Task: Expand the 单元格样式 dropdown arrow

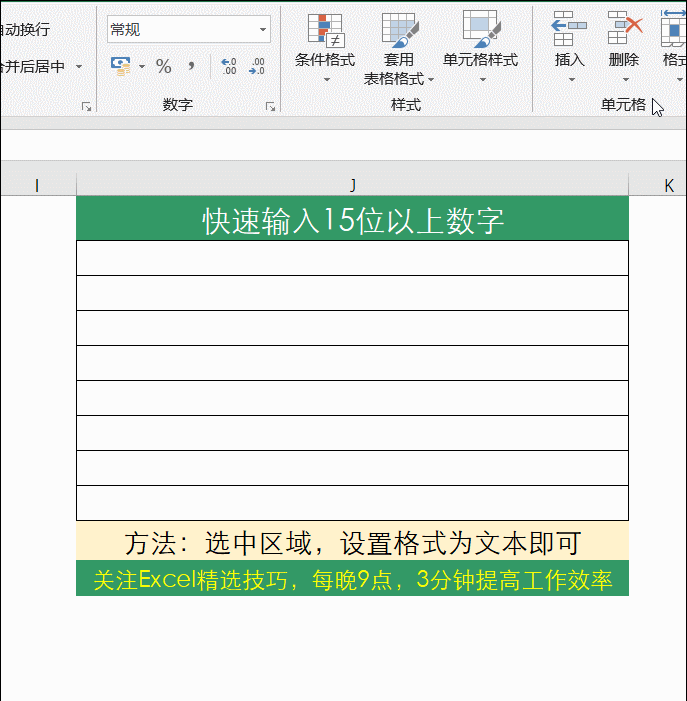Action: pos(483,80)
